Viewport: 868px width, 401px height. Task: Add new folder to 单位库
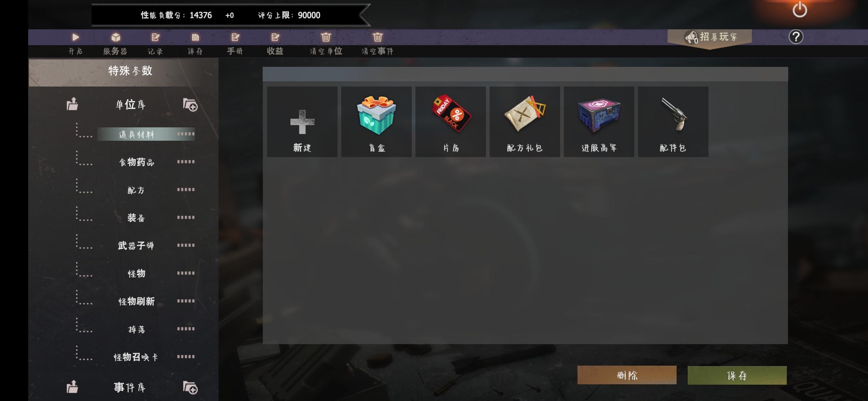190,105
